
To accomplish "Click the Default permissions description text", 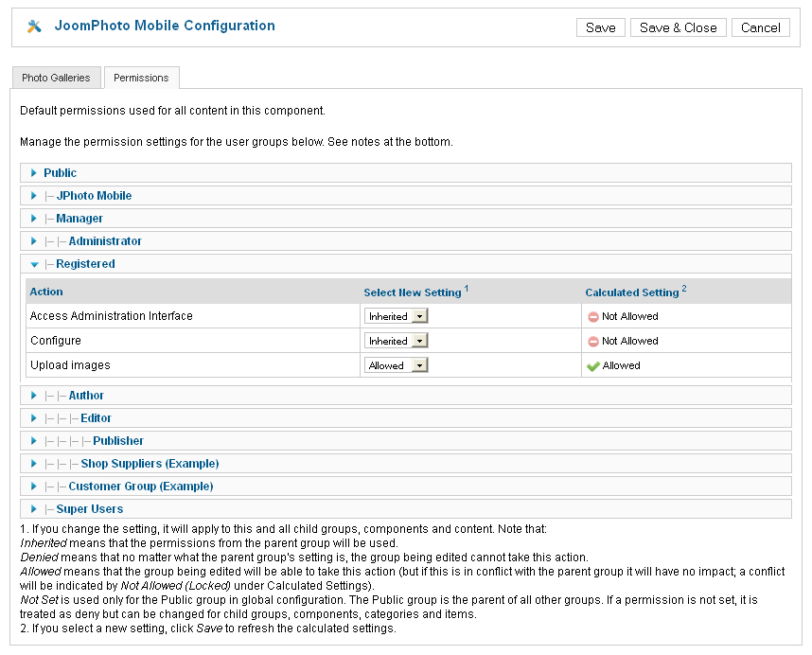I will tap(172, 111).
